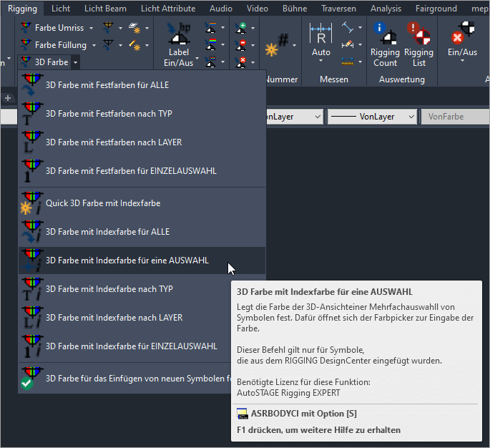Open the Video ribbon tab

pyautogui.click(x=258, y=9)
